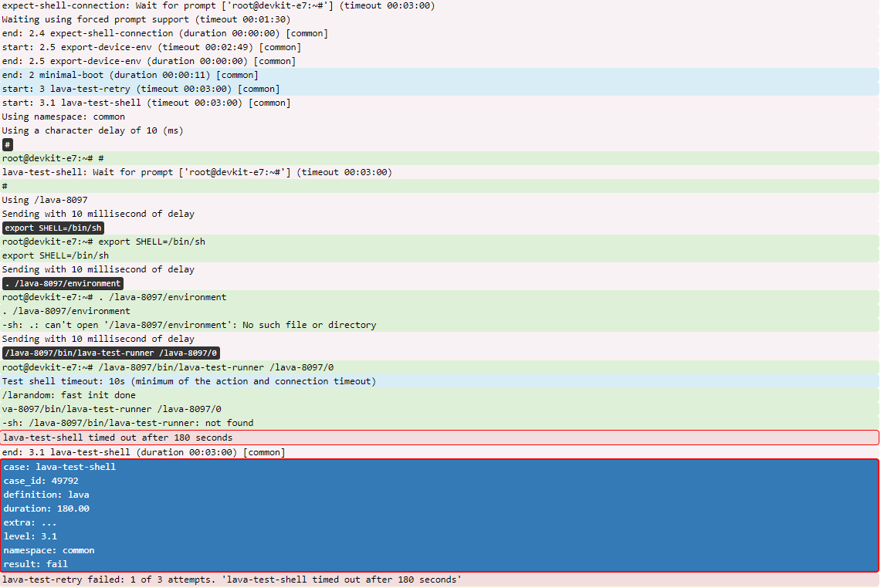Image resolution: width=891 pixels, height=588 pixels.
Task: Click the 'lava-test-runner: not found' output line
Action: click(440, 423)
